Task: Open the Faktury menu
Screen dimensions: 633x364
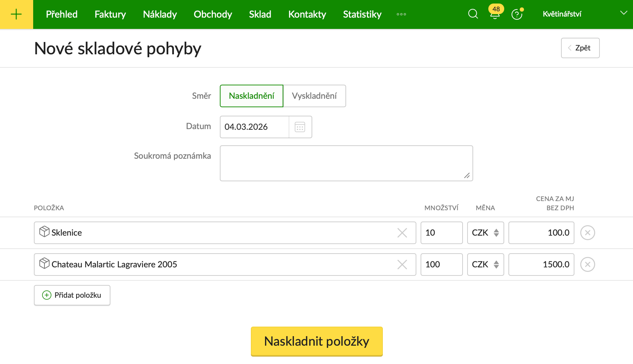Action: (x=110, y=14)
